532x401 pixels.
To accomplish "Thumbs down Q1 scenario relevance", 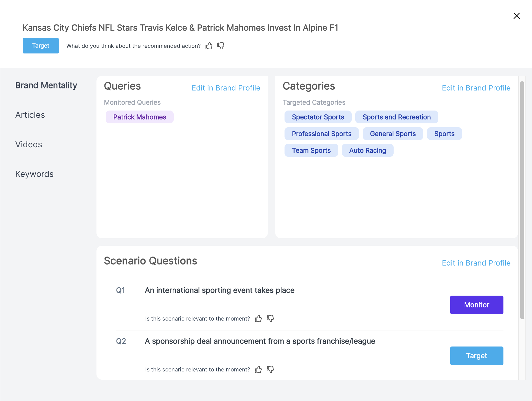I will point(270,318).
